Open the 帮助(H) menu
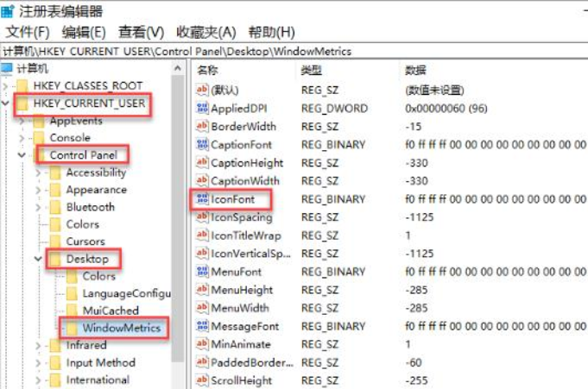Image resolution: width=588 pixels, height=389 pixels. (272, 32)
